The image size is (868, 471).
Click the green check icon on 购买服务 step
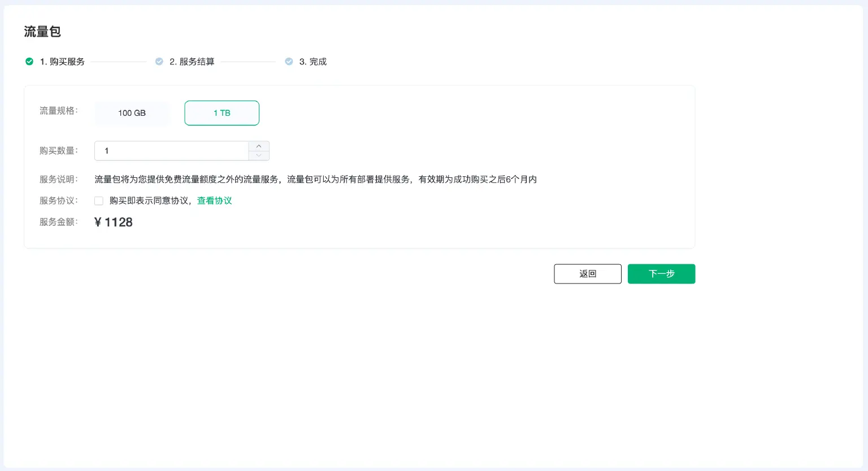pyautogui.click(x=29, y=62)
